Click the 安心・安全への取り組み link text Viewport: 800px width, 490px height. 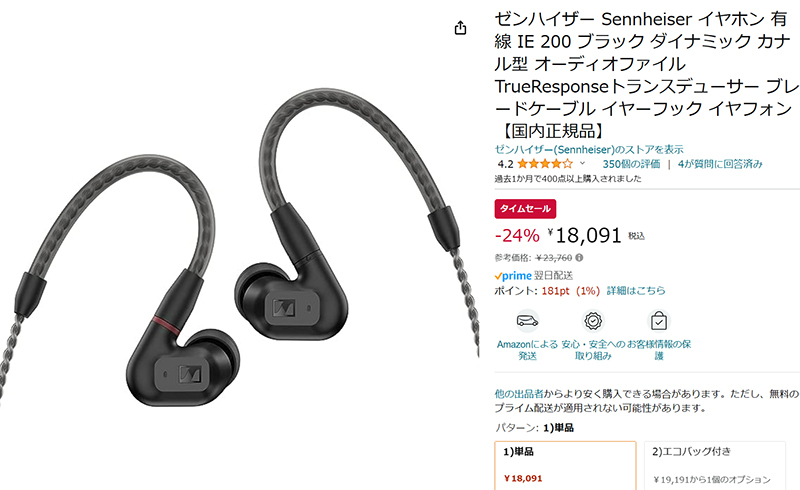(x=593, y=350)
